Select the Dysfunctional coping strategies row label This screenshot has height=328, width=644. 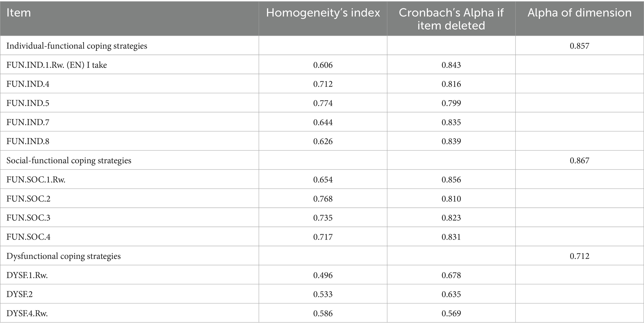pyautogui.click(x=64, y=256)
